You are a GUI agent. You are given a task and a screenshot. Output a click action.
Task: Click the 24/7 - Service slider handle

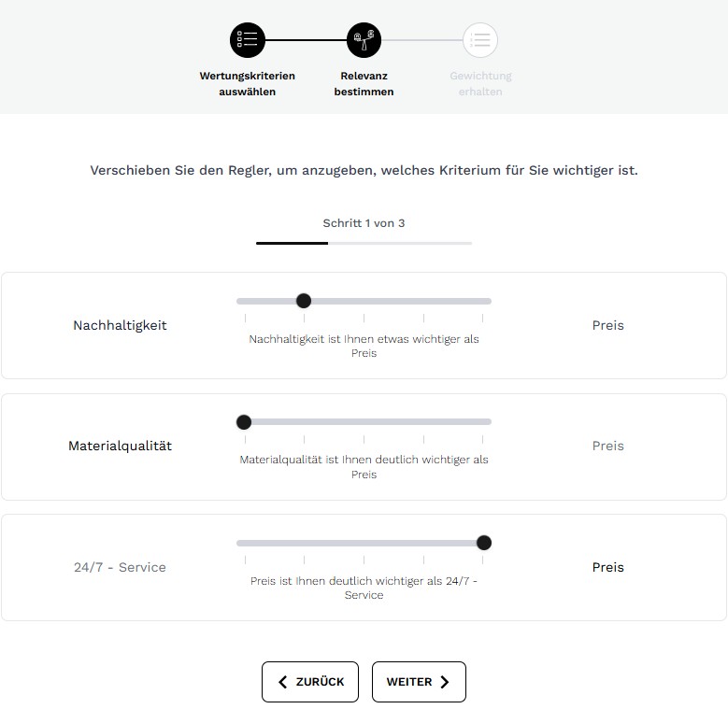[483, 543]
